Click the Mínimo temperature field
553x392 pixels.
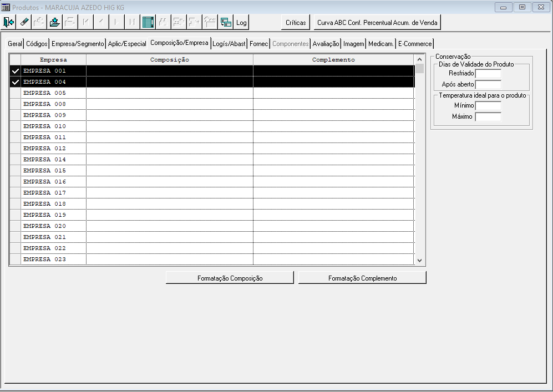coord(488,105)
